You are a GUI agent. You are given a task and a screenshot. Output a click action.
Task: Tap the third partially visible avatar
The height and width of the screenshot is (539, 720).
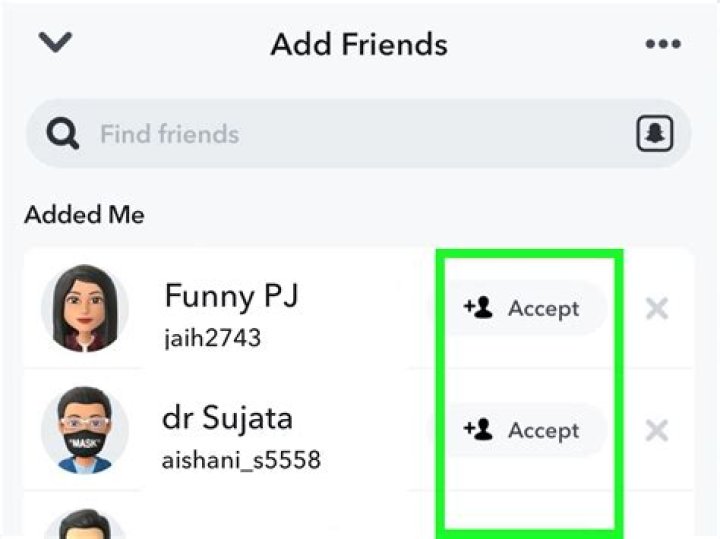[84, 524]
